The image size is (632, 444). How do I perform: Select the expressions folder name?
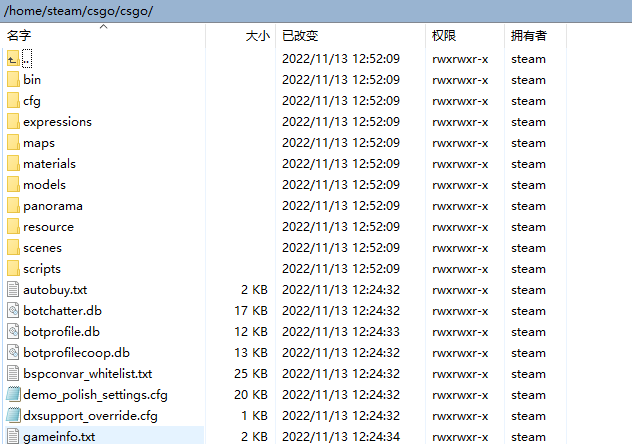57,122
